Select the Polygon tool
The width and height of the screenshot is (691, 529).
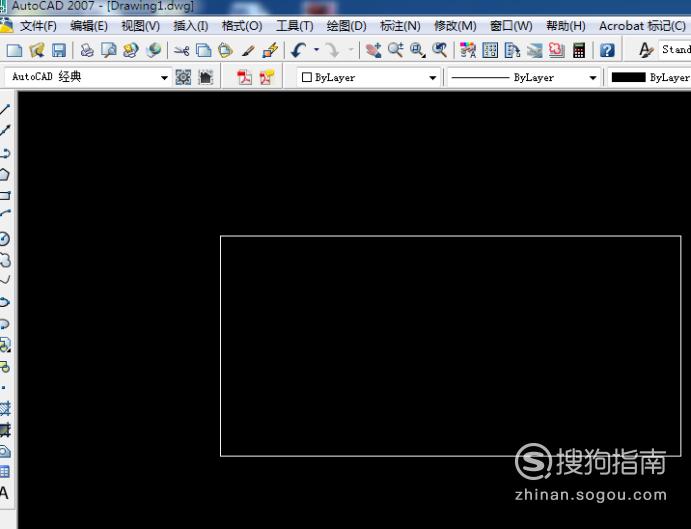(x=4, y=174)
